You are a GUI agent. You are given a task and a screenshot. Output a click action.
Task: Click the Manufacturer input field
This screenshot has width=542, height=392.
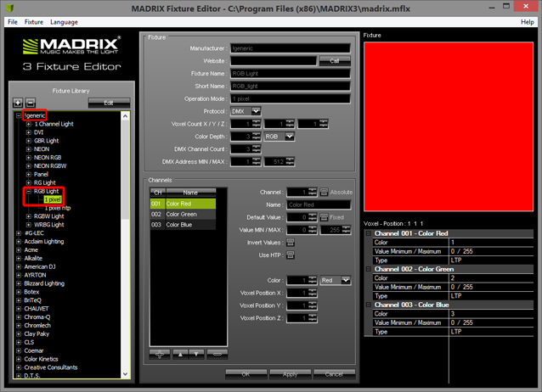coord(291,48)
